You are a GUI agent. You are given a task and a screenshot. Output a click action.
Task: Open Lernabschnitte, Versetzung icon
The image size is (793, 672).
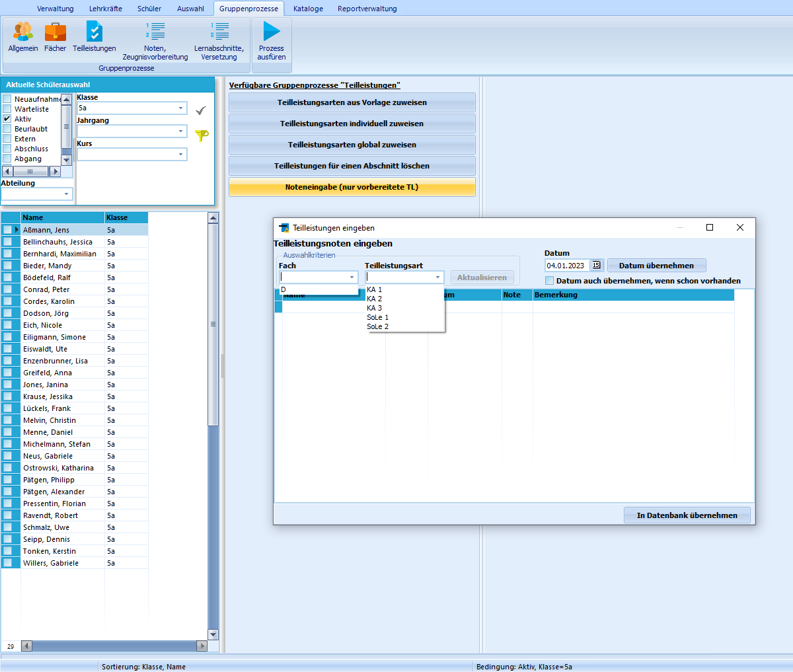(x=219, y=41)
